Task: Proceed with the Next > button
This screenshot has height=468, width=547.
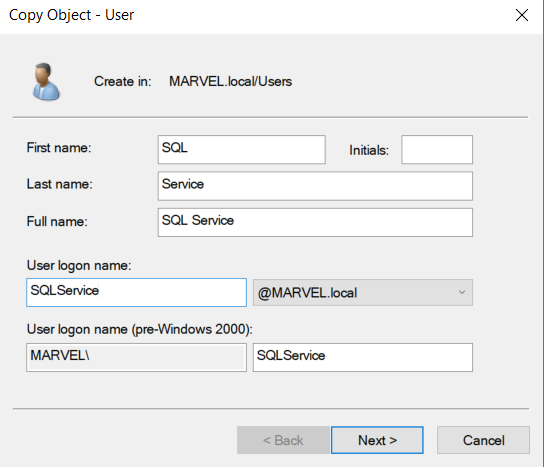Action: [x=377, y=440]
